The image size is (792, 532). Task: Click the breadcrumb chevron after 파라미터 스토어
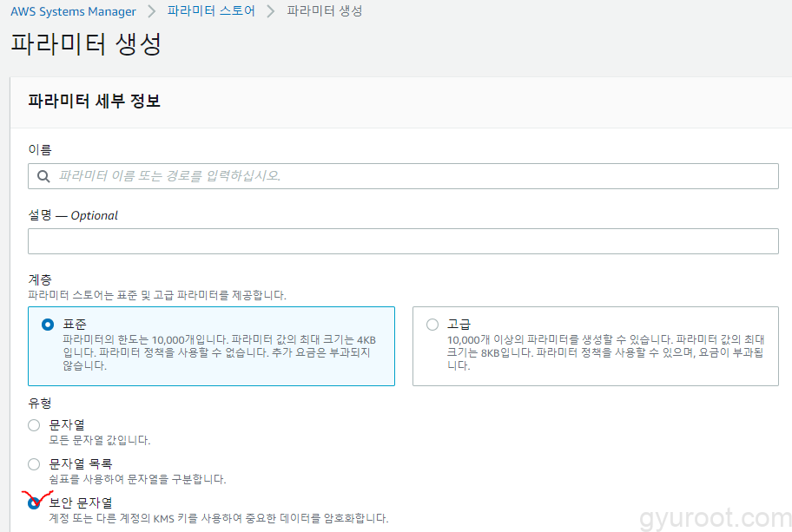click(271, 11)
